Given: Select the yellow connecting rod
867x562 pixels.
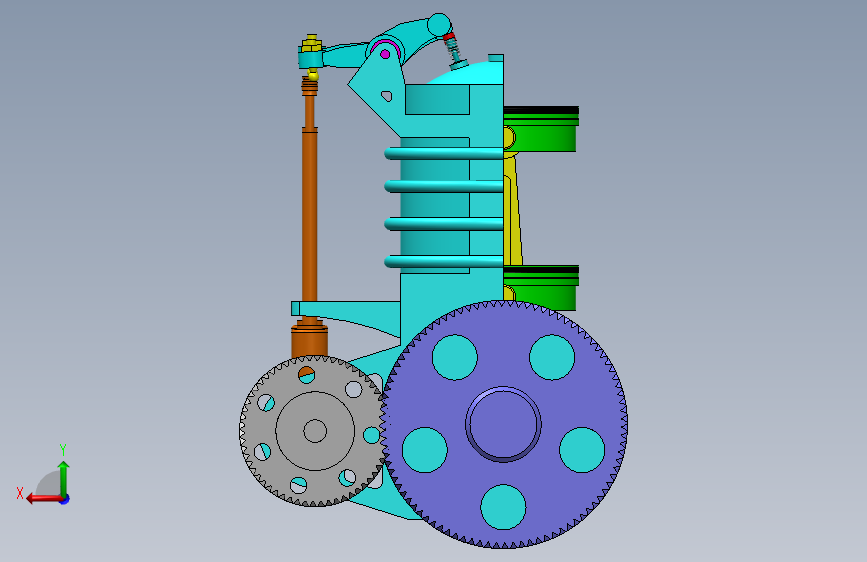Looking at the screenshot, I should 513,210.
